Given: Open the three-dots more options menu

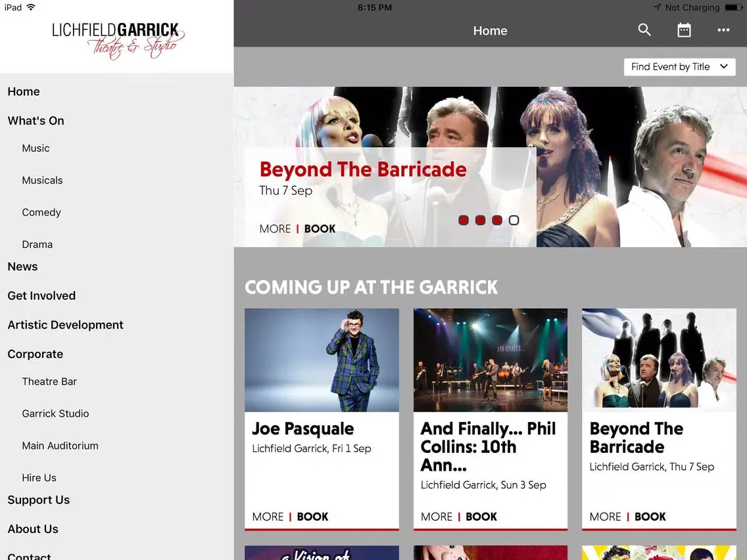Looking at the screenshot, I should tap(723, 30).
